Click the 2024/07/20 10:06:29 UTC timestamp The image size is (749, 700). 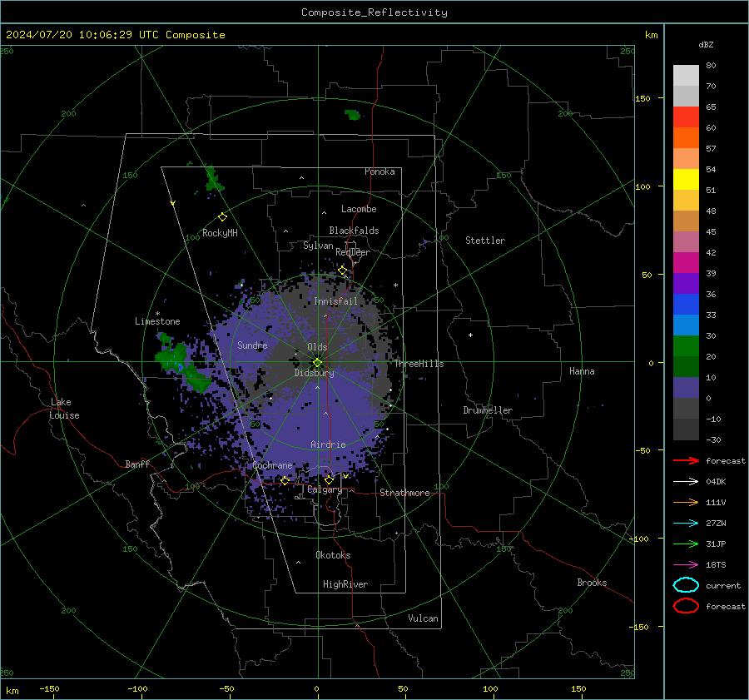point(116,35)
